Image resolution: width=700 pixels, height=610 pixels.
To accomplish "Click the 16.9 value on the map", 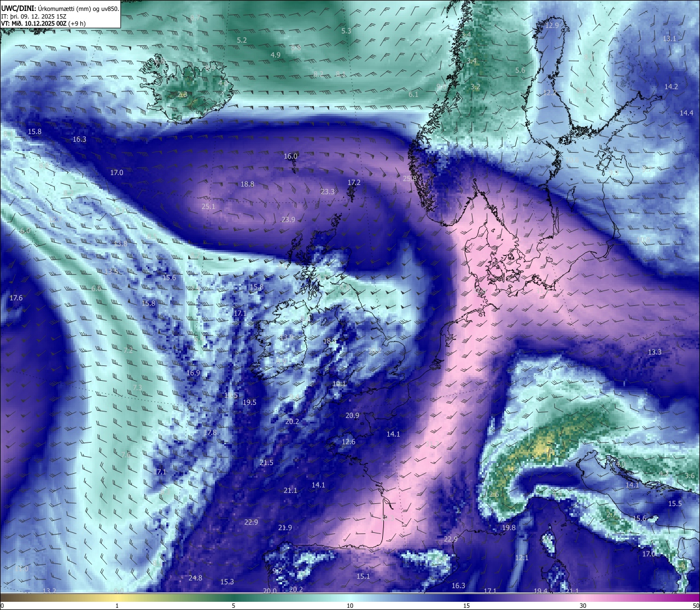I will tap(193, 373).
